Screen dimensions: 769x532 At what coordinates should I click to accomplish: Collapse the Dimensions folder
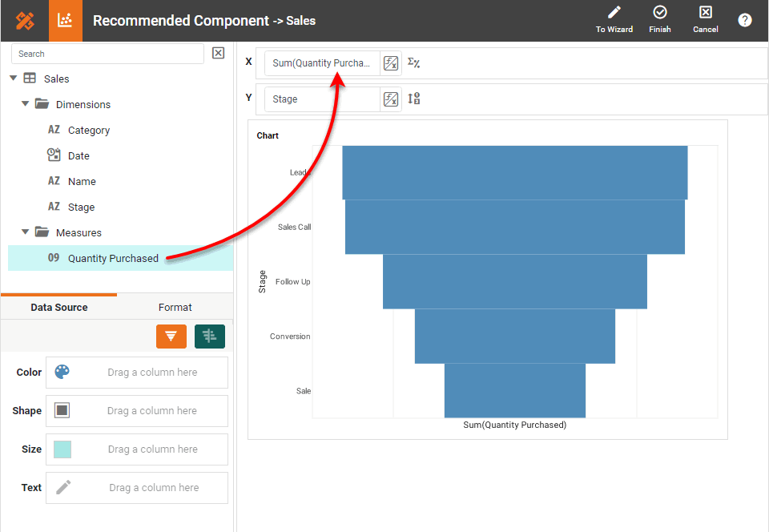tap(26, 104)
